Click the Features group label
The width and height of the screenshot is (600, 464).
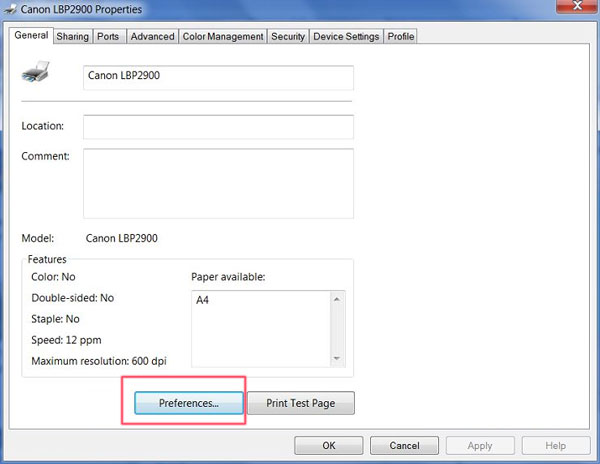click(x=47, y=259)
